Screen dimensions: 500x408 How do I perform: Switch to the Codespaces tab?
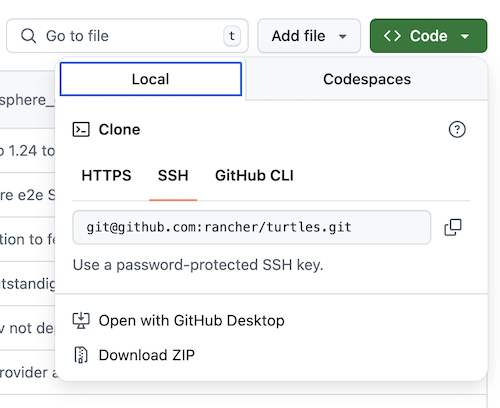pyautogui.click(x=367, y=79)
